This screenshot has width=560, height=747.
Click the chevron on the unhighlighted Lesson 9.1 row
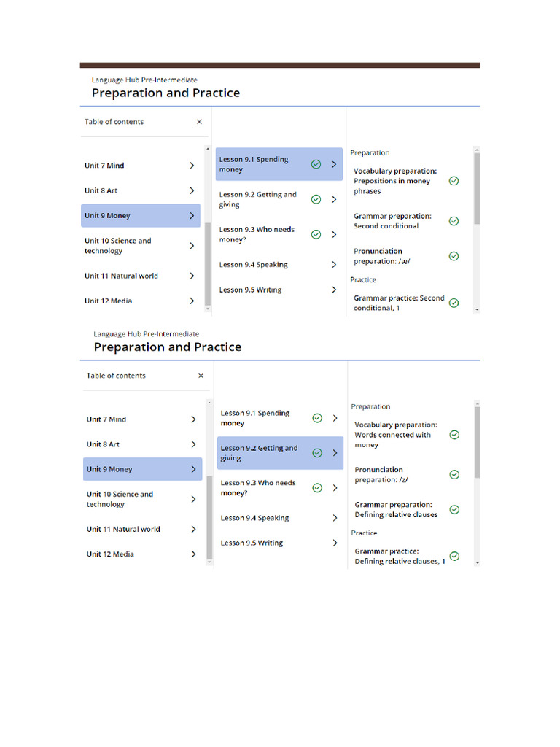click(x=335, y=418)
